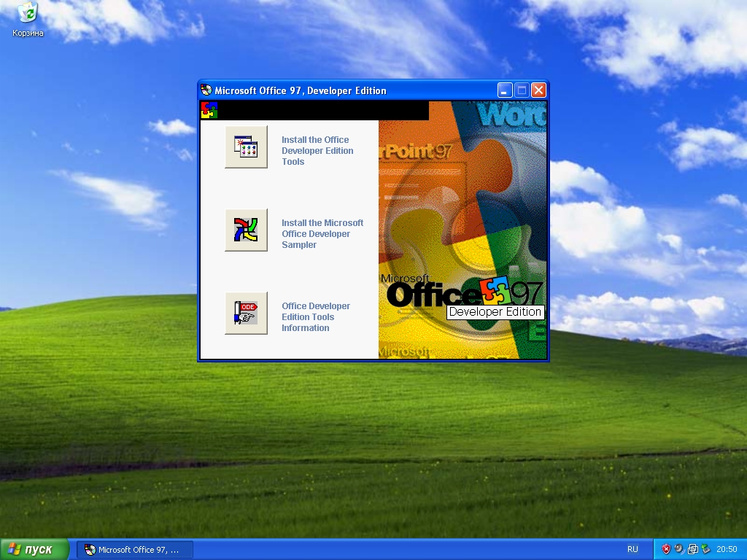
Task: Choose 'Office Developer Edition Tools Information'
Action: click(x=315, y=317)
